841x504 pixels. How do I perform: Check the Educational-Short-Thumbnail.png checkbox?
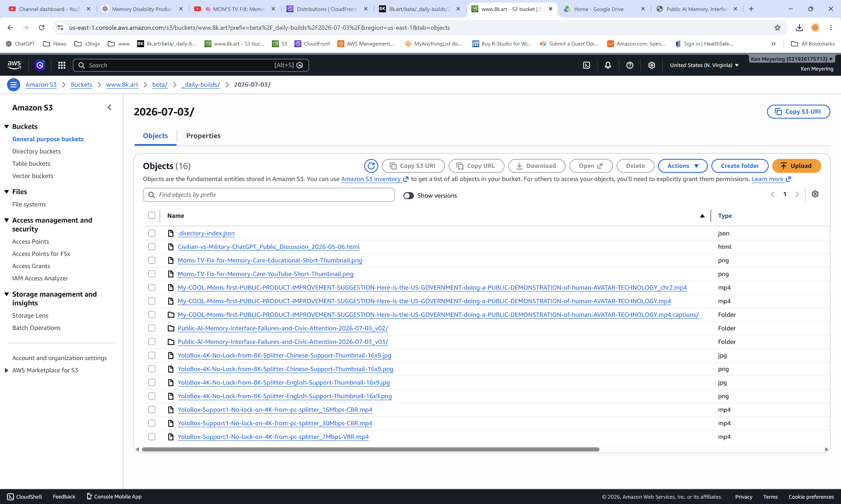(152, 260)
